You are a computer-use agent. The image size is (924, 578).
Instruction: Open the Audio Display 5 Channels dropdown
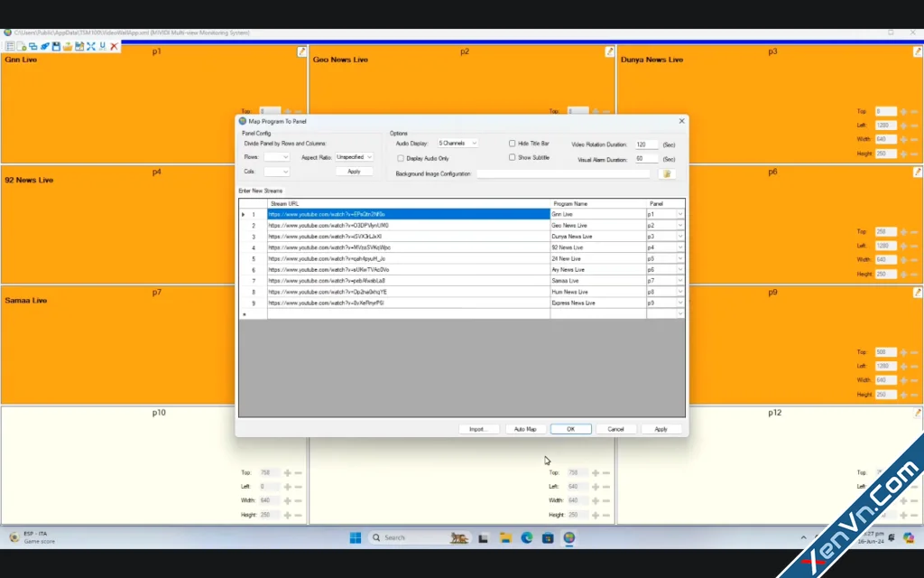click(457, 144)
